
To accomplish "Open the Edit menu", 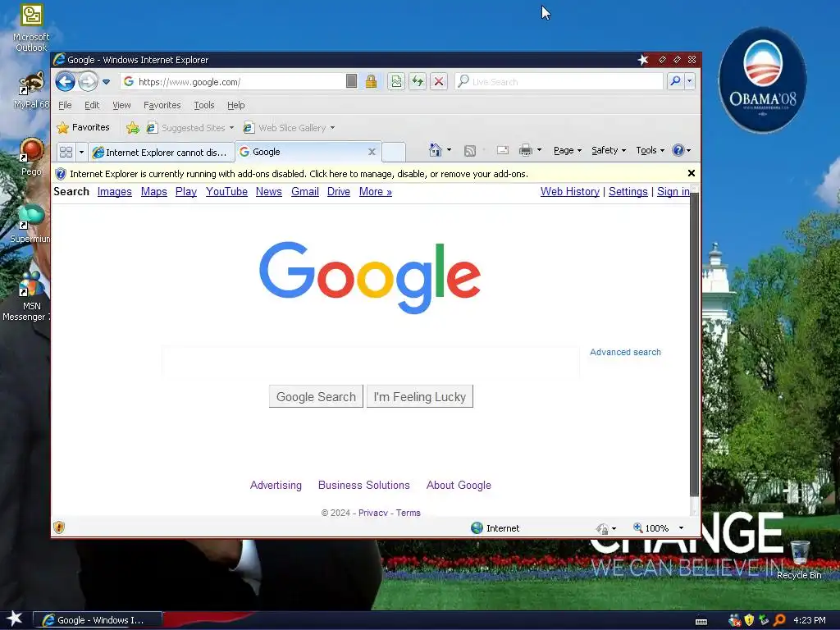I will tap(92, 105).
